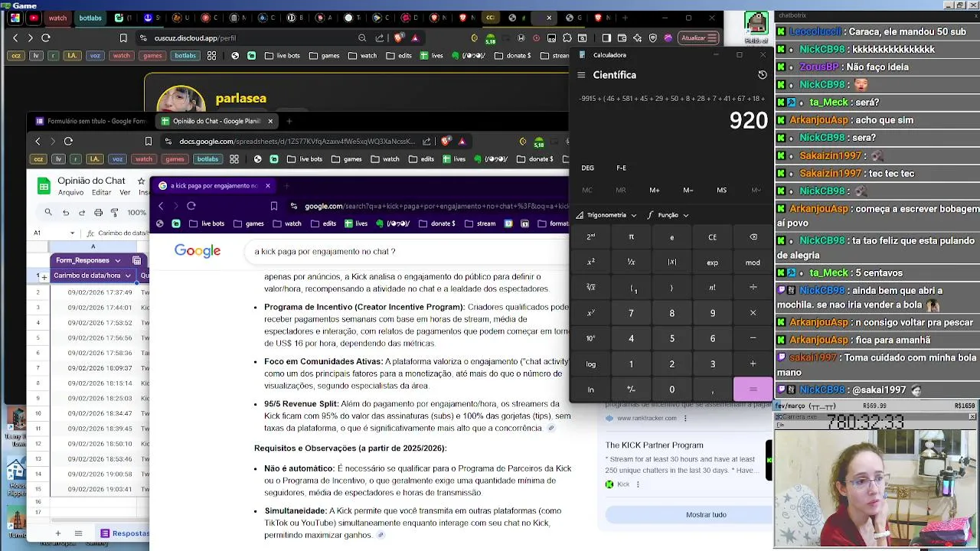
Task: Reload the docs.google.com spreadsheet page
Action: click(x=68, y=141)
